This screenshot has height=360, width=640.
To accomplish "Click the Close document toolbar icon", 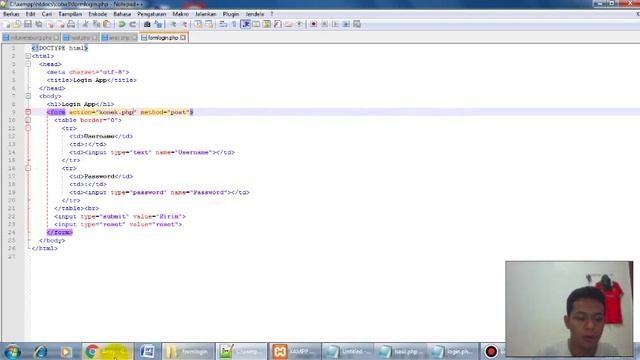I will 51,24.
